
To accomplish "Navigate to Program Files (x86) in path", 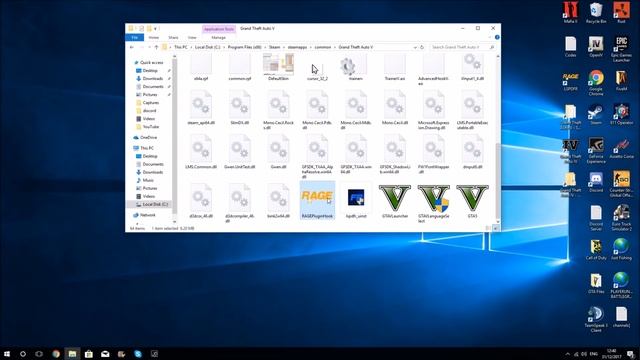I will point(244,47).
